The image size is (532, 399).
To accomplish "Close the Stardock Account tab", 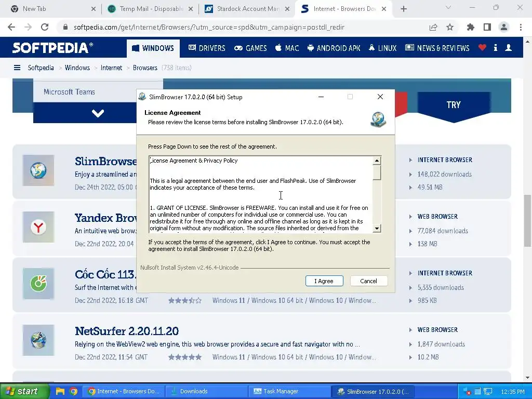I will coord(287,9).
